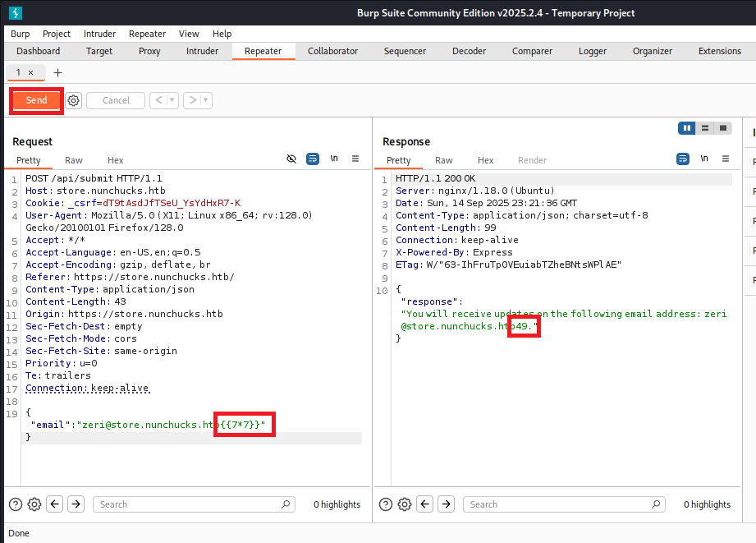Toggle non-printable characters \n in Response panel
This screenshot has width=756, height=543.
[704, 159]
